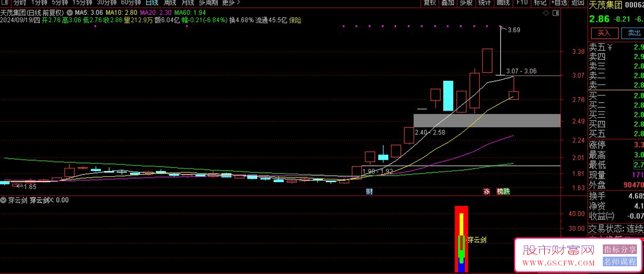The height and width of the screenshot is (274, 644).
Task: Click the gray 2.40 - 2.58 gap zone
Action: (x=487, y=120)
